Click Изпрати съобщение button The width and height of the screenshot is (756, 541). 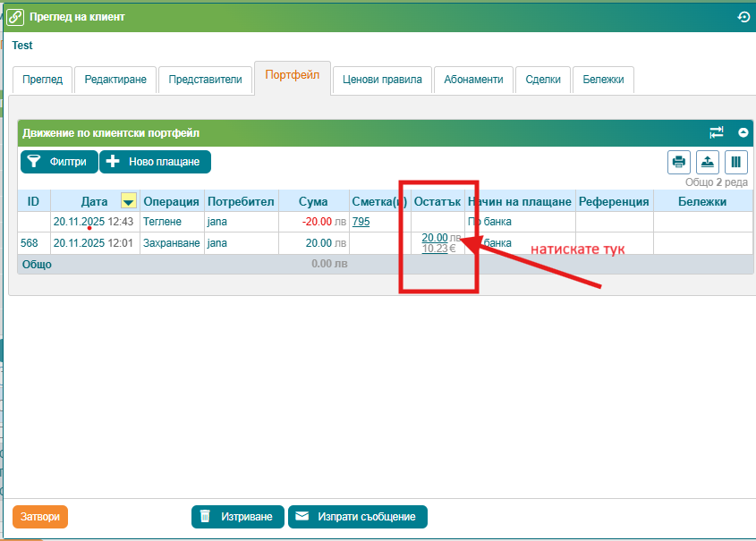click(x=358, y=517)
